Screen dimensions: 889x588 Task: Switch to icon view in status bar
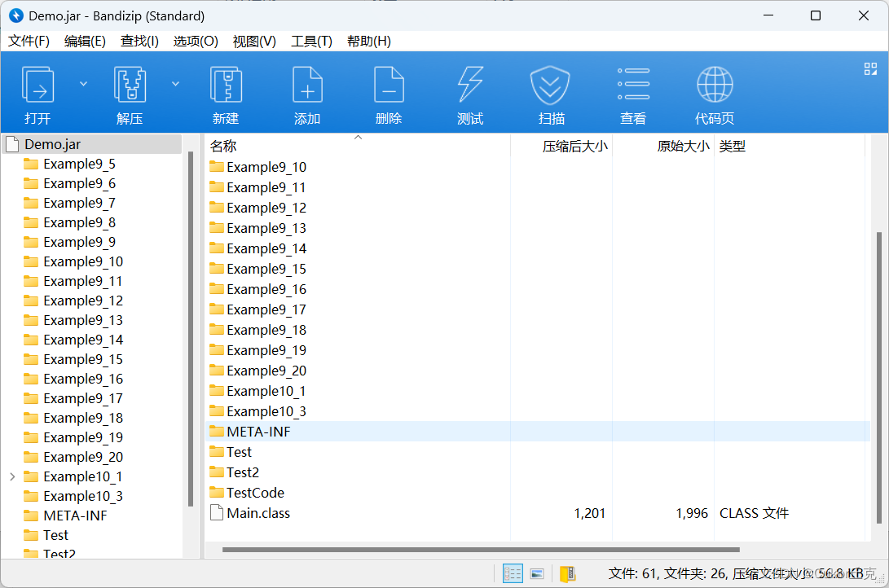[x=537, y=574]
